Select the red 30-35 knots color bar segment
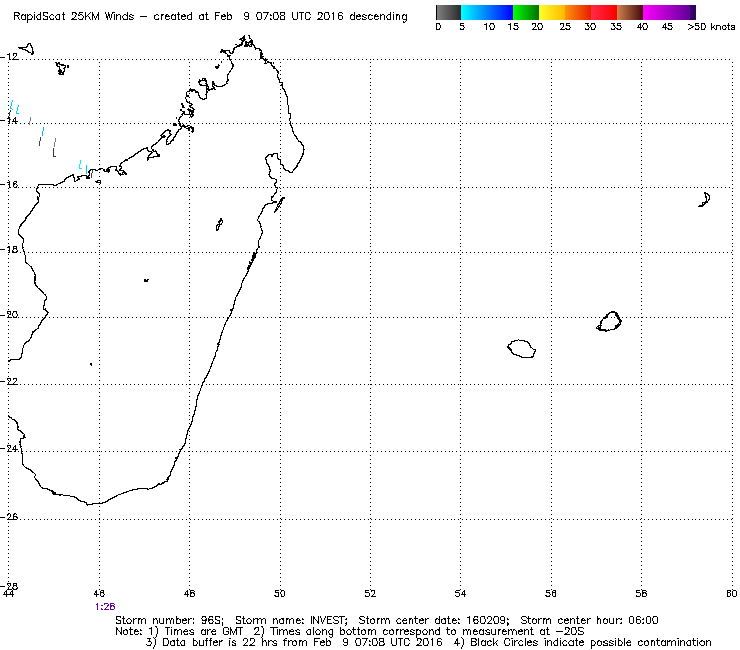This screenshot has width=740, height=650. (604, 12)
